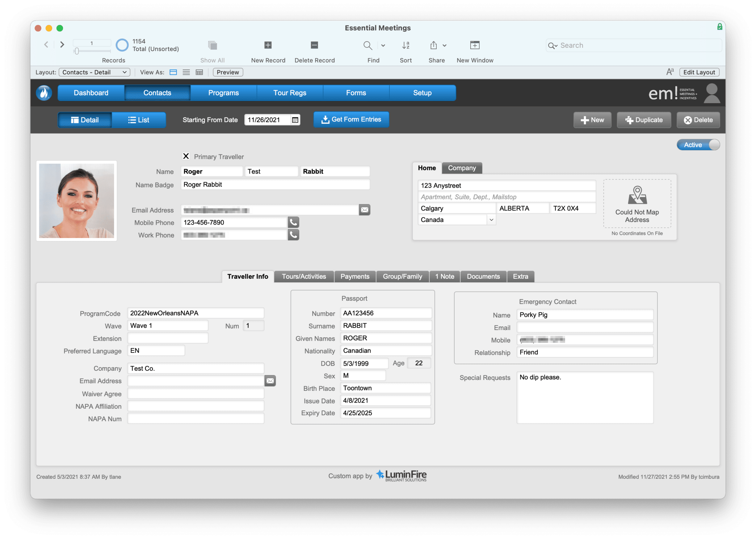Go to the previous record arrow
Viewport: 756px width, 539px height.
point(46,44)
